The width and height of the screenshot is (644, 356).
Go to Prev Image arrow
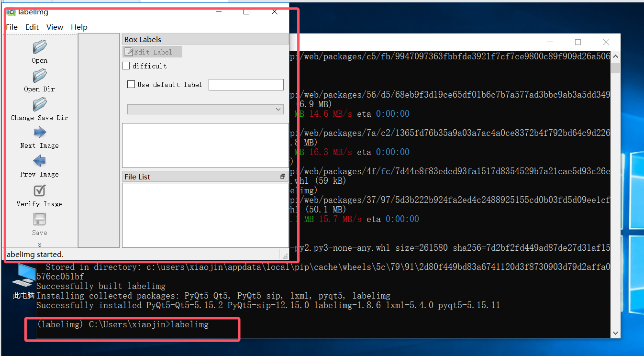click(40, 161)
